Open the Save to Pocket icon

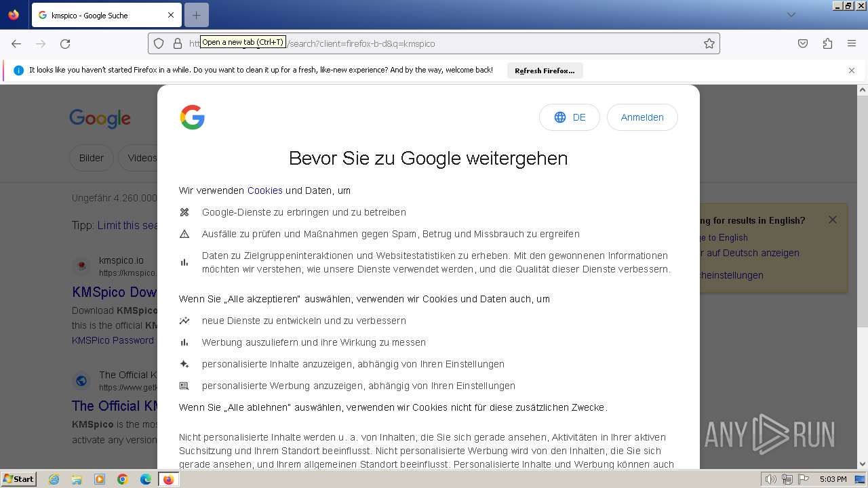click(x=803, y=43)
